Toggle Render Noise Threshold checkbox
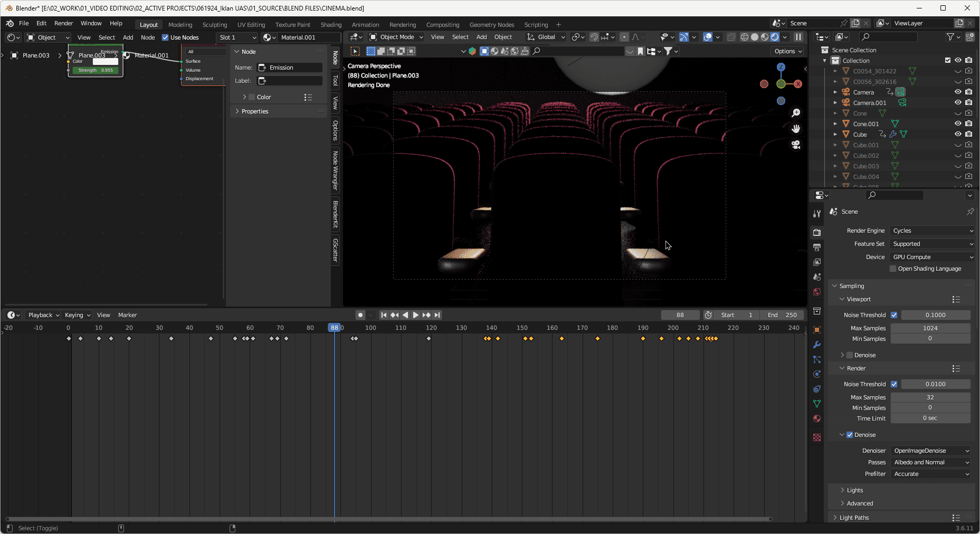 pos(894,384)
